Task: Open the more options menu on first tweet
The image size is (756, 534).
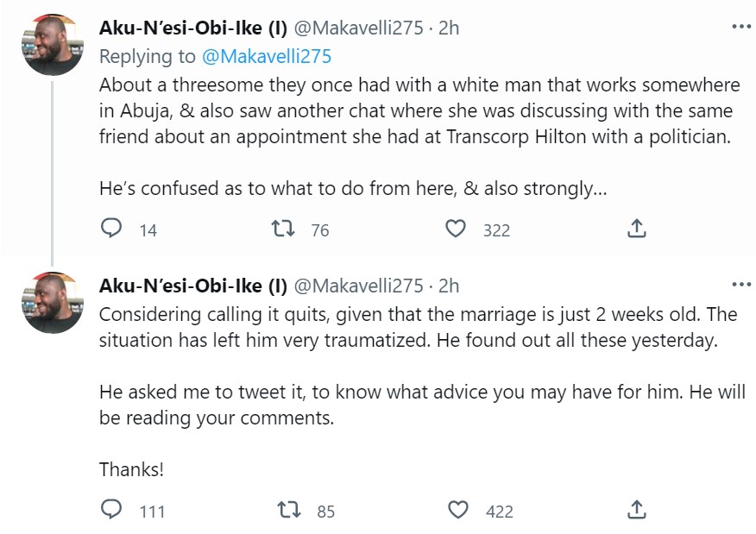Action: [x=740, y=27]
